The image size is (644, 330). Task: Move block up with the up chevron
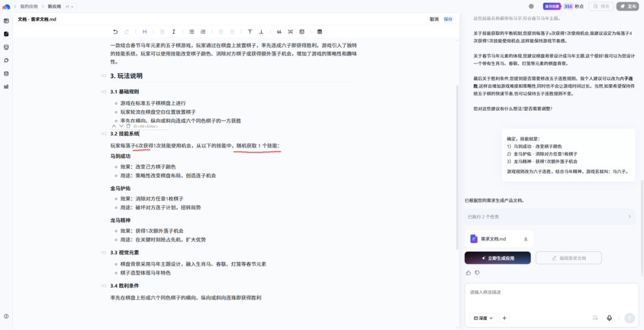[x=114, y=126]
